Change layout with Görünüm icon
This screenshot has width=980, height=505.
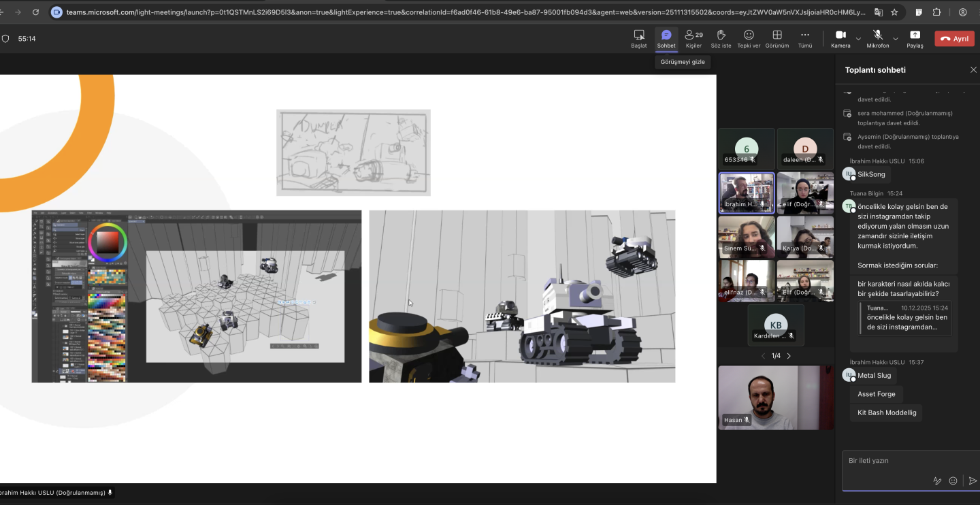(777, 38)
